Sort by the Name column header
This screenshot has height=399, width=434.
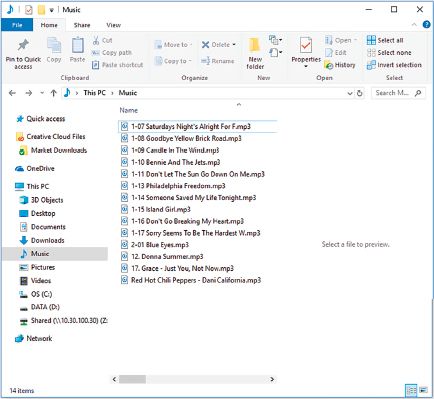tap(129, 110)
